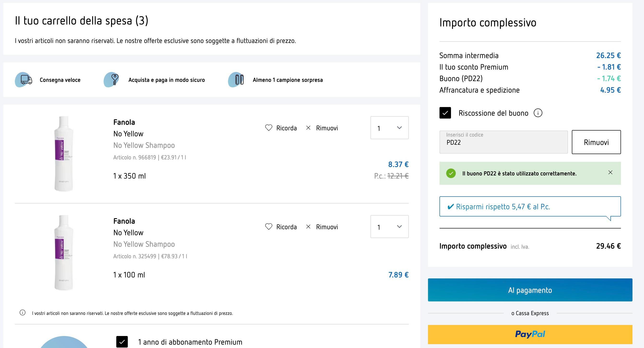The height and width of the screenshot is (348, 644).
Task: Click the quantity text 1 x 100 ml
Action: (x=129, y=275)
